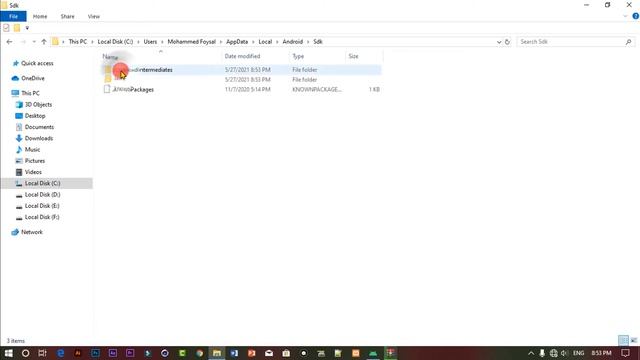Launch Google Chrome from taskbar
The width and height of the screenshot is (640, 360).
199,353
